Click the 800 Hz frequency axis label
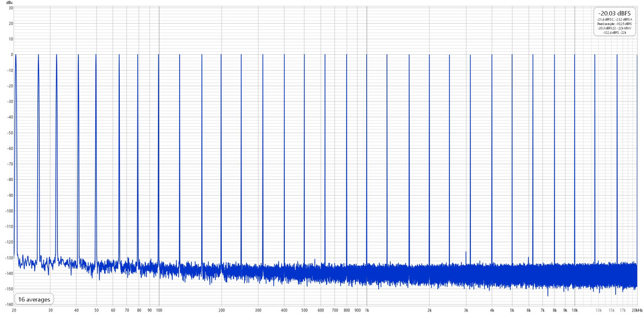The width and height of the screenshot is (644, 314). click(x=347, y=310)
